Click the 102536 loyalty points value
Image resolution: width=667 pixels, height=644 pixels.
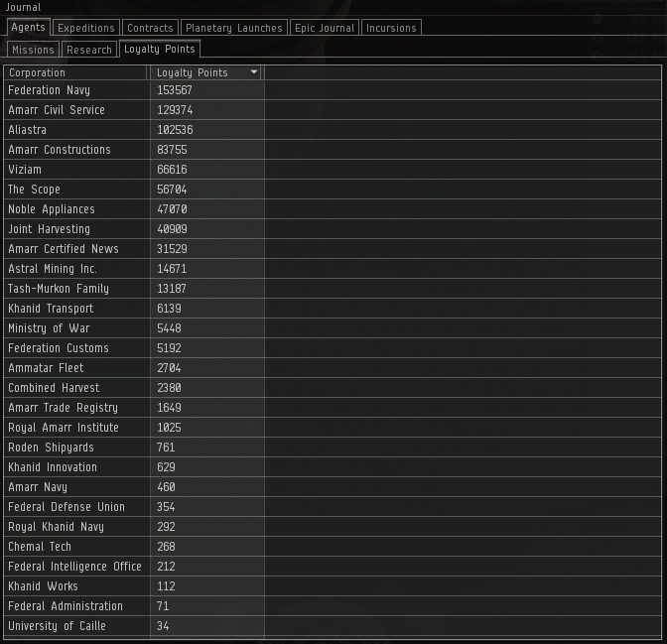[x=175, y=130]
